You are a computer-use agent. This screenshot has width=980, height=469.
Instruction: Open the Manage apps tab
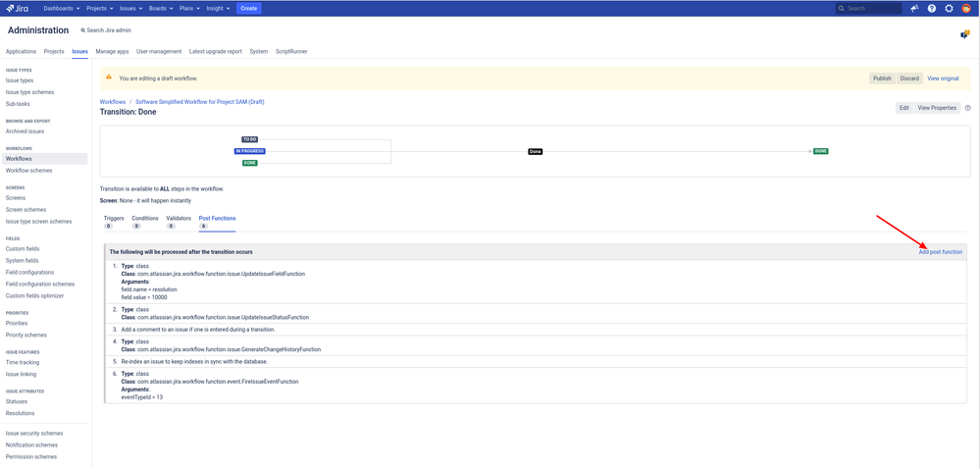click(113, 51)
